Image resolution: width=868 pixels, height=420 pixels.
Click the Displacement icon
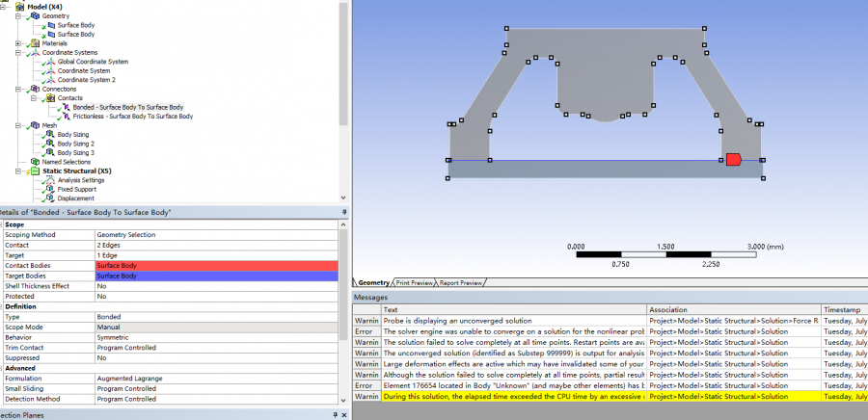(51, 198)
